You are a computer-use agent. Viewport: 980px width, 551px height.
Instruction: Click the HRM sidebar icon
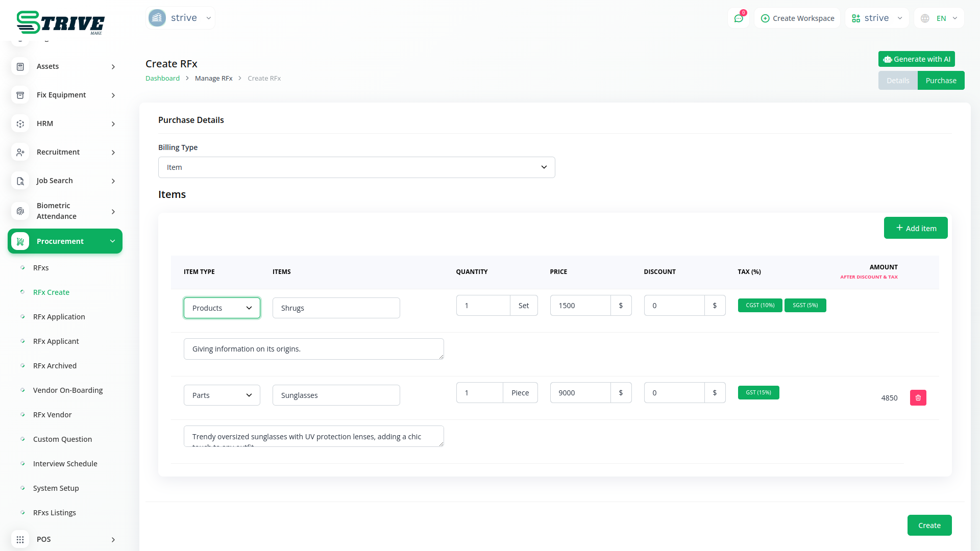click(20, 124)
